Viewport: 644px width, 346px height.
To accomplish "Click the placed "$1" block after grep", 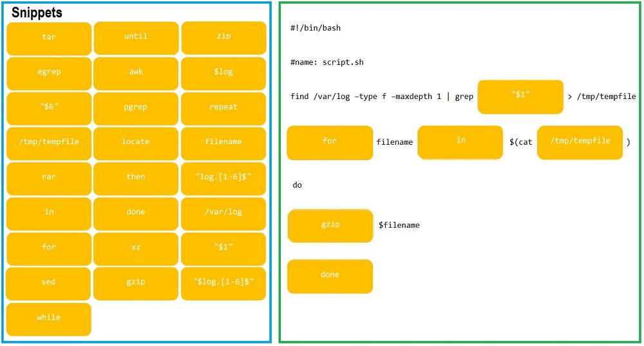I will [x=520, y=96].
